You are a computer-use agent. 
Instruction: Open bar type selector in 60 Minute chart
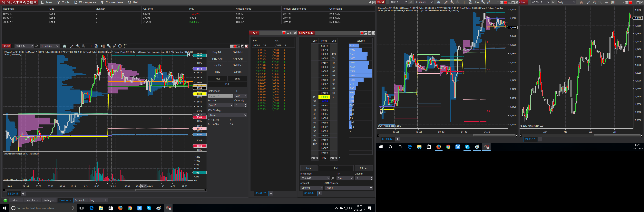point(438,2)
